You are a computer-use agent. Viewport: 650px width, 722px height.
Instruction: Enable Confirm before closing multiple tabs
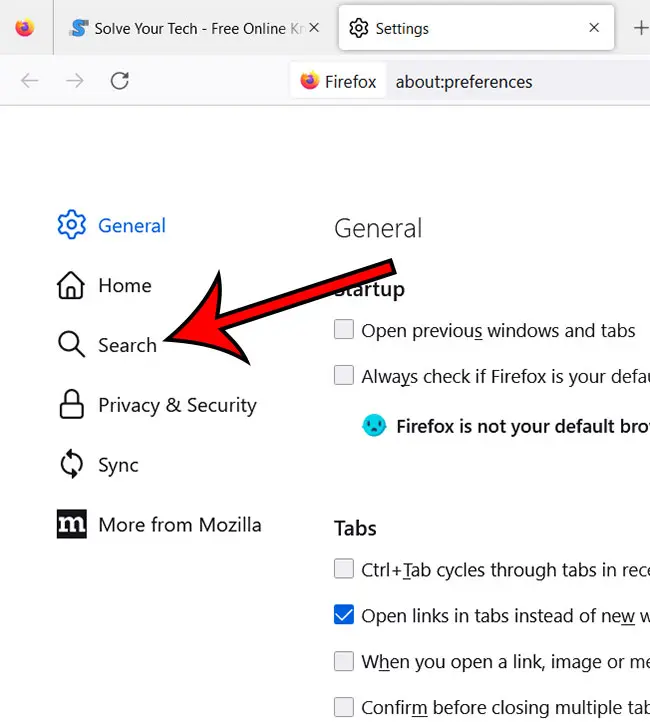pos(344,707)
